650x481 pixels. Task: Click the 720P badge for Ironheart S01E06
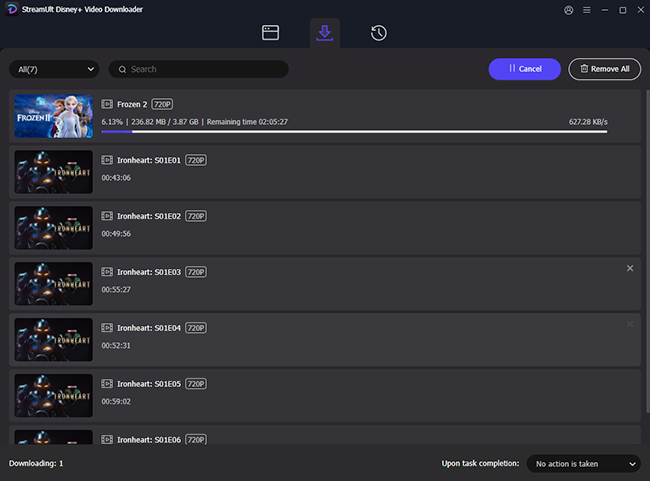click(196, 440)
